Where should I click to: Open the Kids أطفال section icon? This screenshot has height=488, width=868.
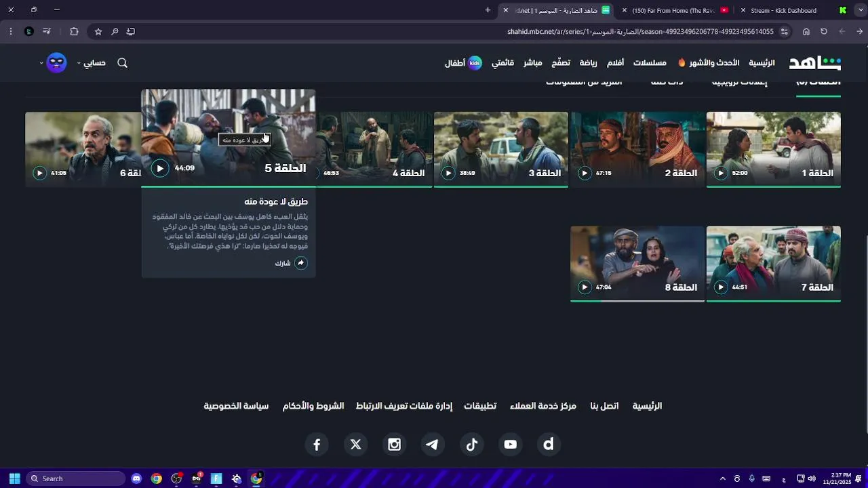tap(475, 63)
